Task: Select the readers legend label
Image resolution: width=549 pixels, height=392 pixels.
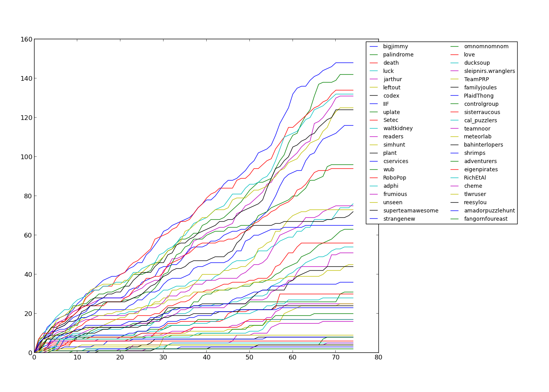Action: [x=393, y=136]
